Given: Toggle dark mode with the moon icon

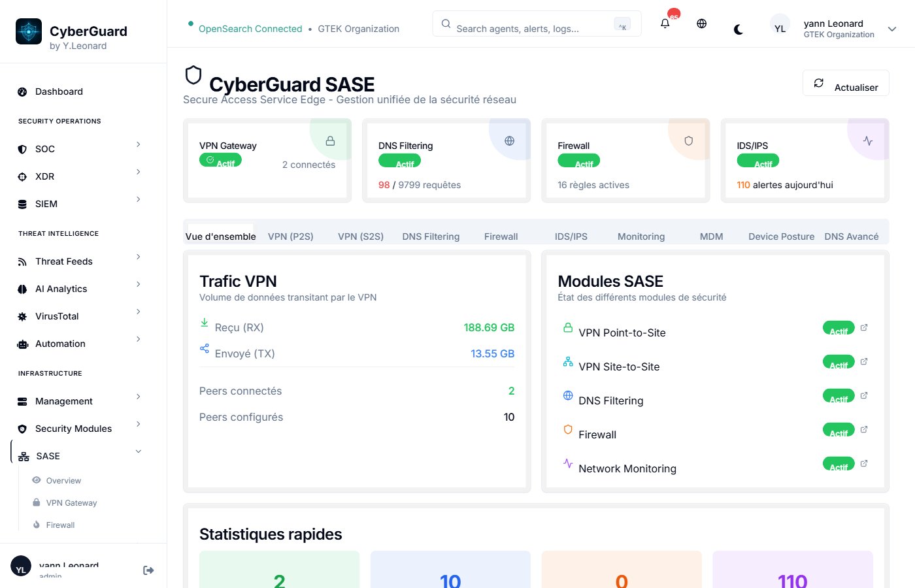Looking at the screenshot, I should (738, 29).
